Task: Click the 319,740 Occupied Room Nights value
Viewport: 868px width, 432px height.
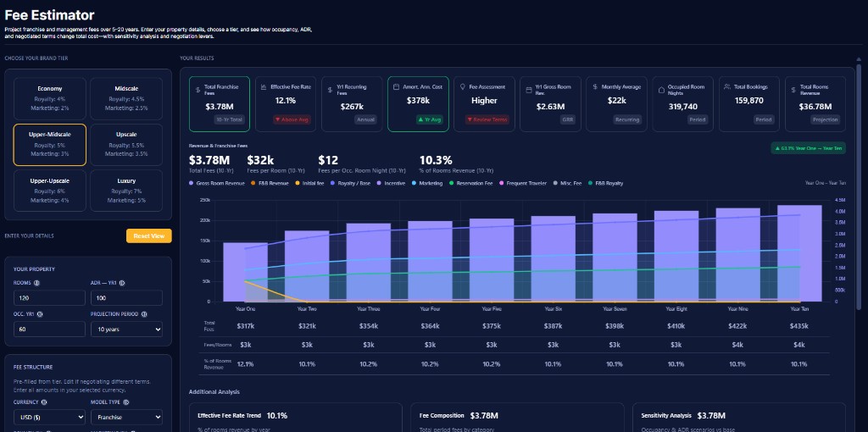Action: pyautogui.click(x=682, y=106)
